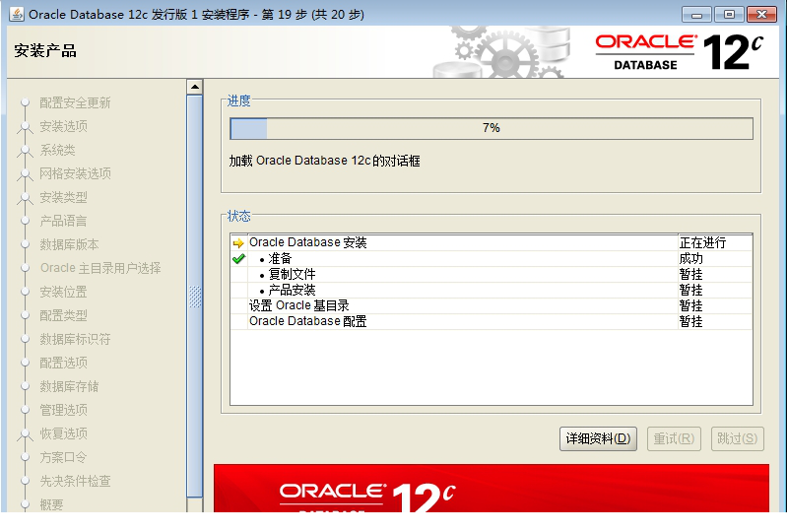787x532 pixels.
Task: Select the 恢复选项 step
Action: click(x=63, y=433)
